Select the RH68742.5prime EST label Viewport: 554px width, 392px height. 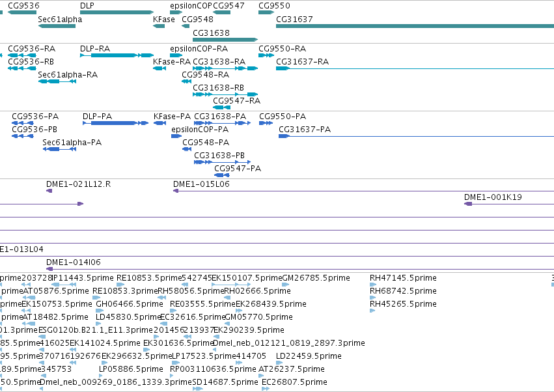pos(403,291)
